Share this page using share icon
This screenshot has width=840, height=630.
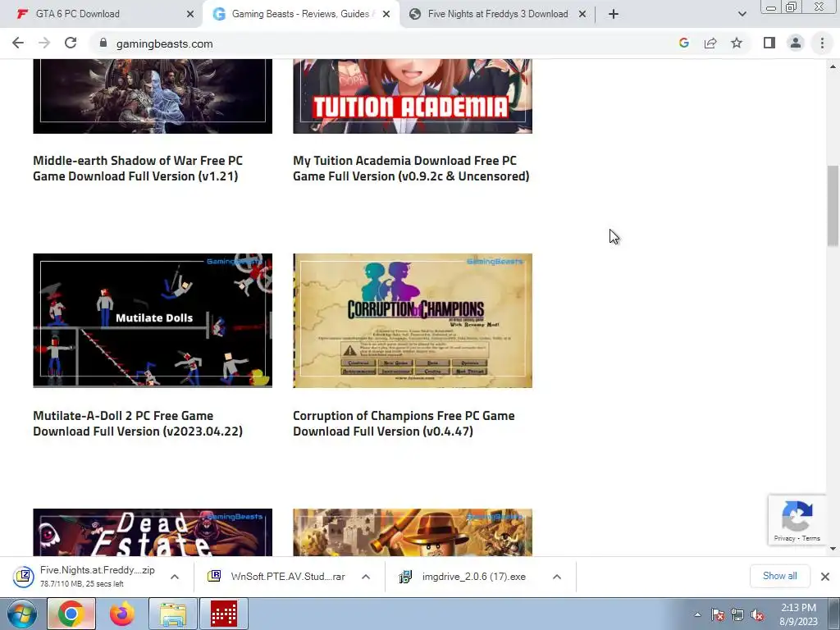pos(710,43)
